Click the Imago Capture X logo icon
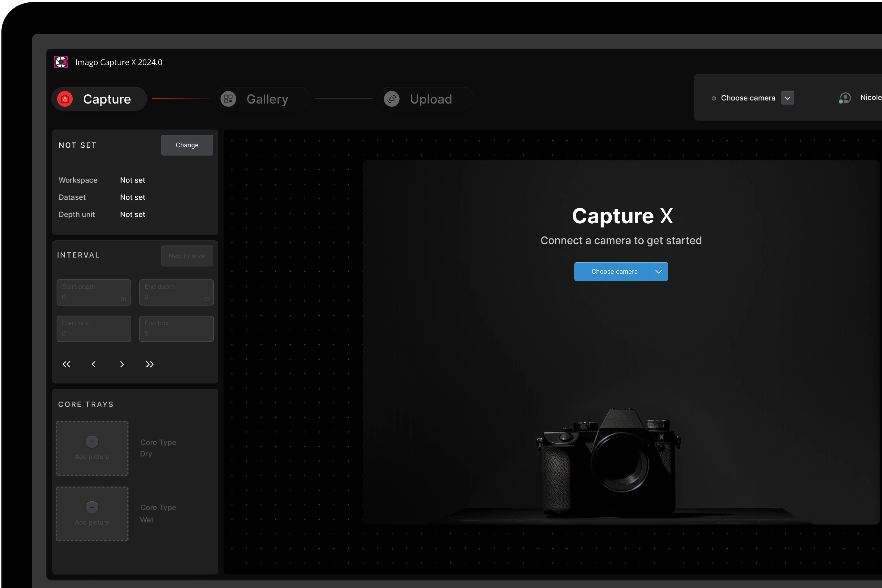 pyautogui.click(x=61, y=62)
